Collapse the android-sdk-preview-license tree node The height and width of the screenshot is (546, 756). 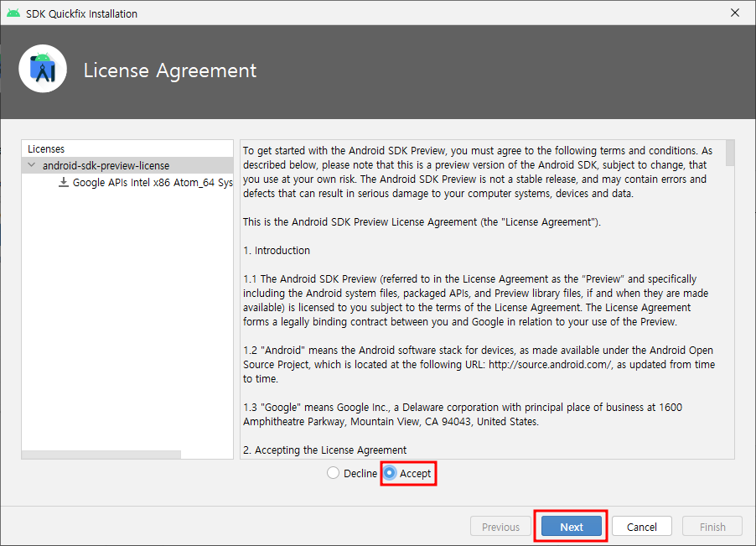click(x=32, y=165)
